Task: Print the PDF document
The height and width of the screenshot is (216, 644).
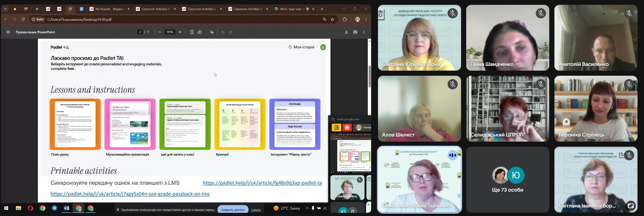Action: 355,32
